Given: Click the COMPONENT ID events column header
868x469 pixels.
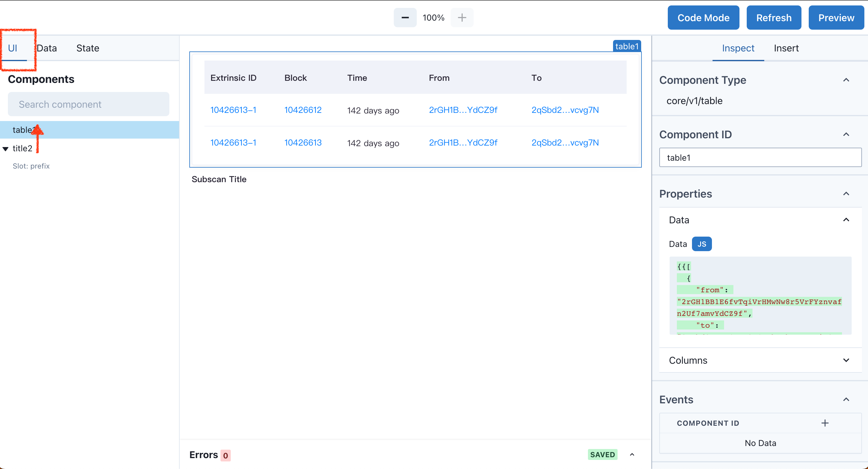Looking at the screenshot, I should tap(708, 423).
